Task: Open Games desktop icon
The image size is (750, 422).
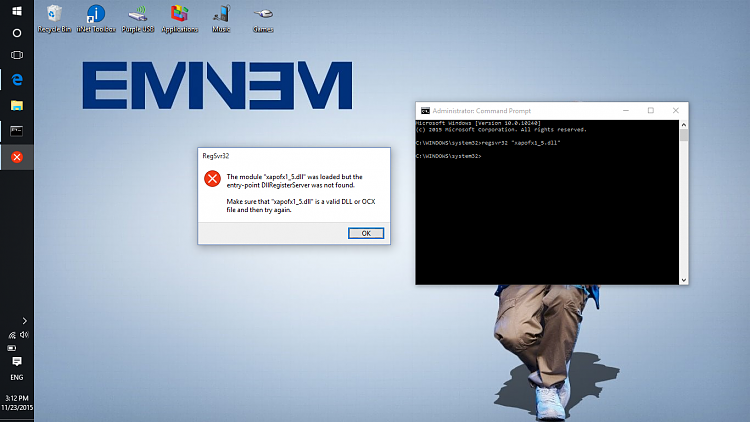Action: 263,19
